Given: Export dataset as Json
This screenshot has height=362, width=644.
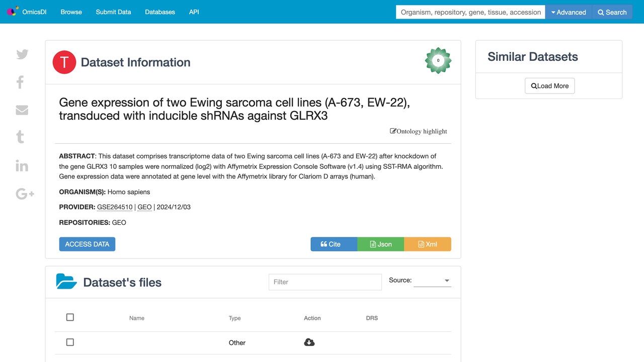Looking at the screenshot, I should (x=381, y=244).
